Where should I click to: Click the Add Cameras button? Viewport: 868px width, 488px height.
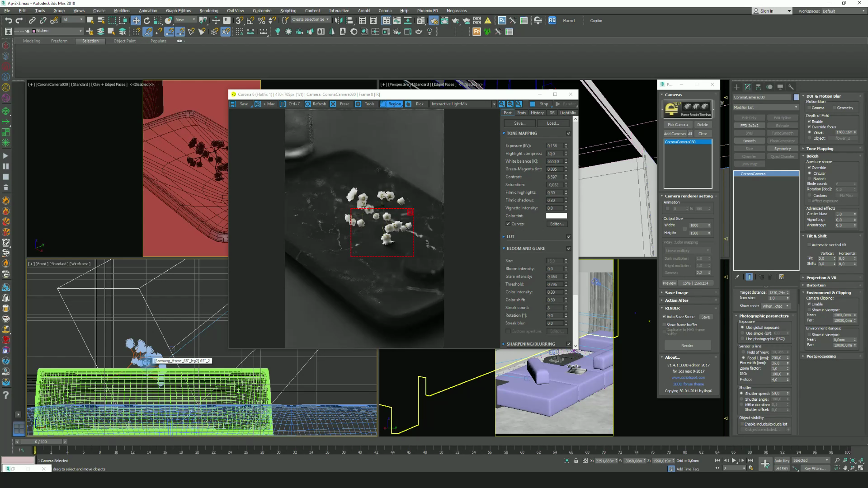tap(675, 134)
